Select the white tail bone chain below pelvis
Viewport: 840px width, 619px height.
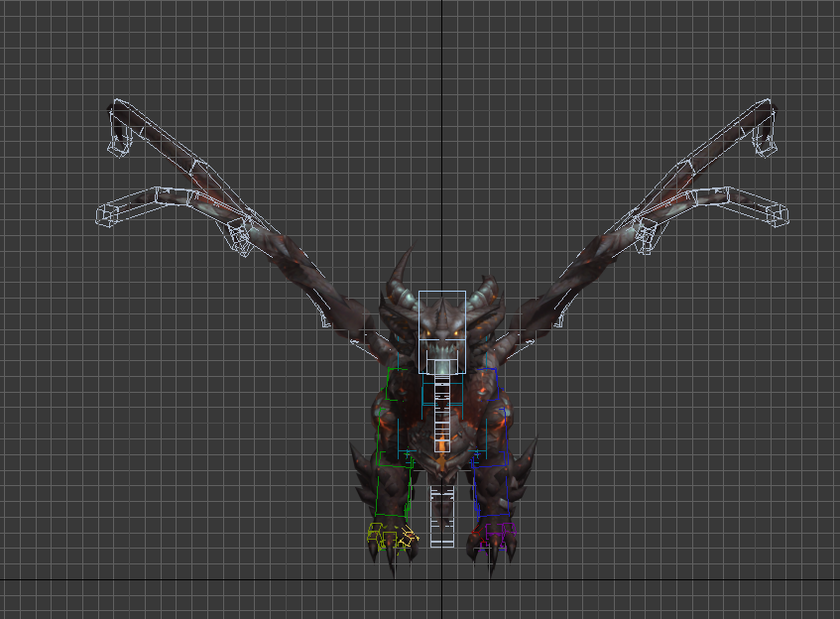(442, 517)
